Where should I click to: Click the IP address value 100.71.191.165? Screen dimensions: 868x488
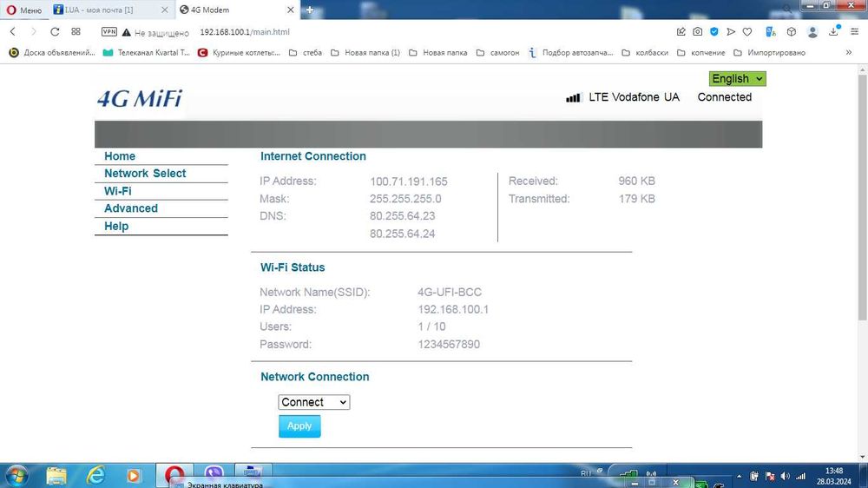click(x=409, y=181)
